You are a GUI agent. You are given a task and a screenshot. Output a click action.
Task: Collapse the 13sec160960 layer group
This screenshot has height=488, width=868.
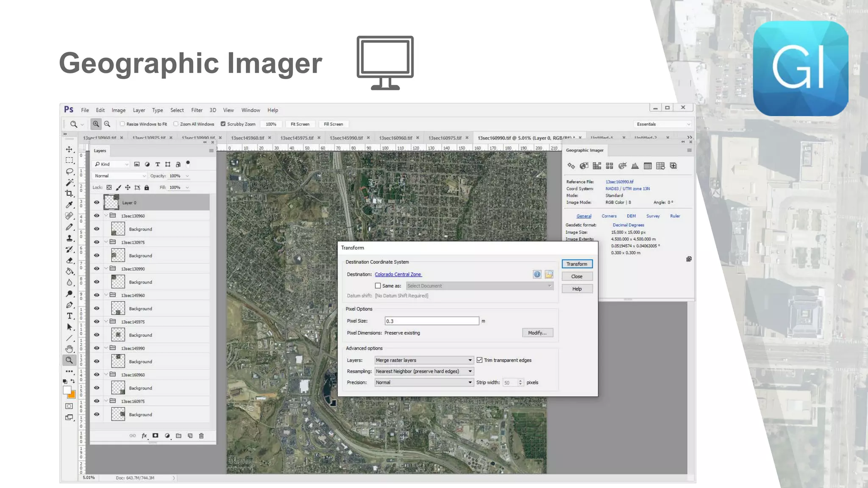pos(106,374)
